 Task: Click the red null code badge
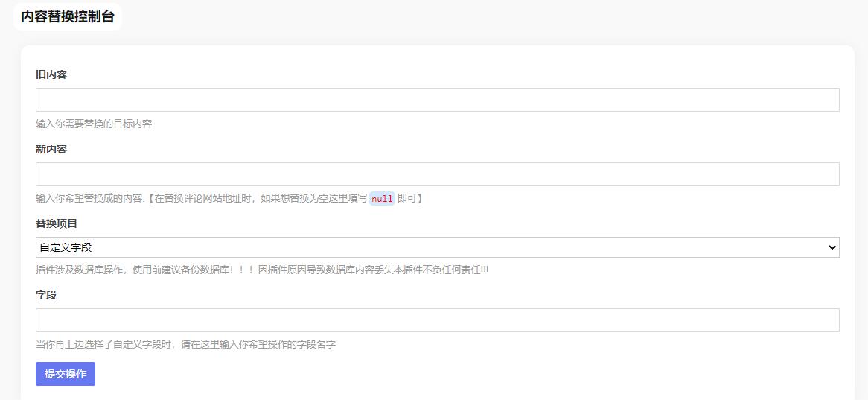[x=382, y=199]
